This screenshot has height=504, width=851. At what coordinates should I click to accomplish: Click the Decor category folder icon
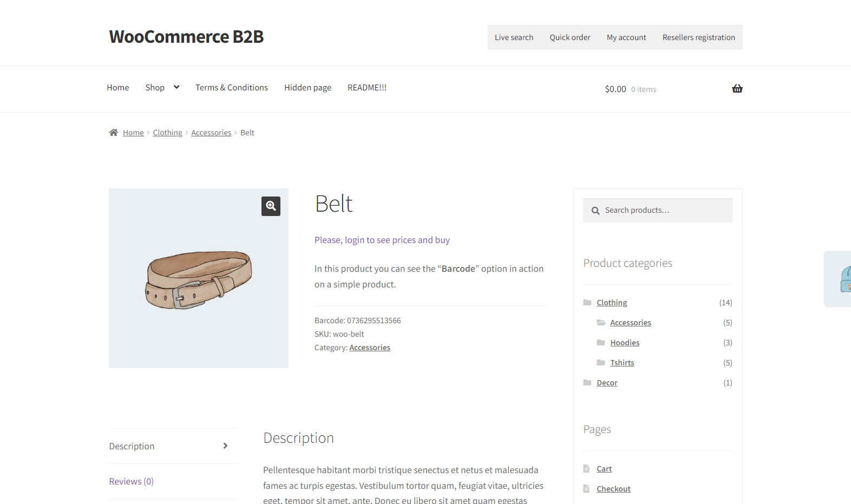pyautogui.click(x=587, y=383)
